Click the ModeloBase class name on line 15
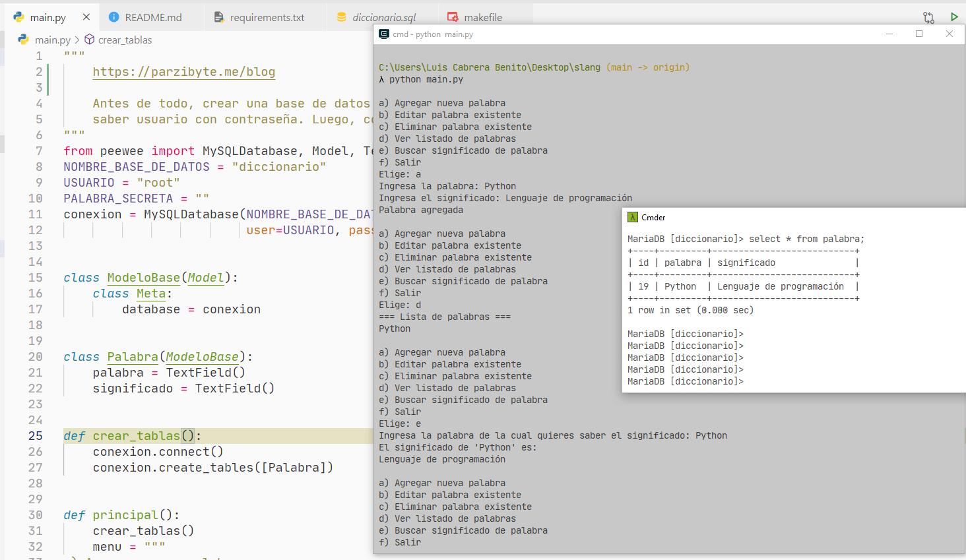Viewport: 966px width, 560px height. tap(144, 278)
